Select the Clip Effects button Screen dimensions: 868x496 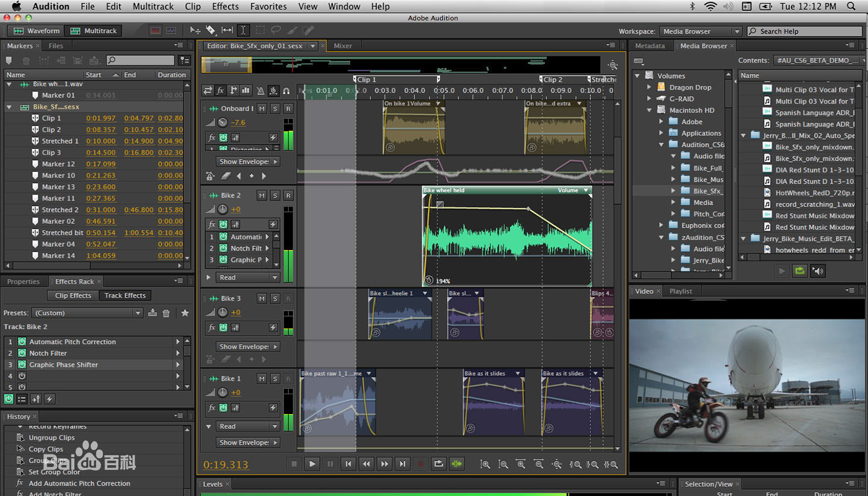click(x=73, y=296)
